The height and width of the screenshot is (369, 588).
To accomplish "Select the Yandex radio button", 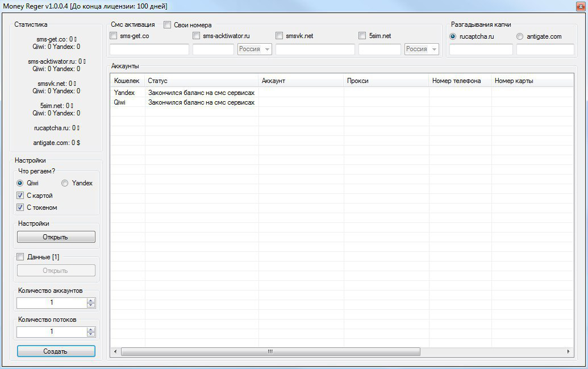I will coord(65,183).
